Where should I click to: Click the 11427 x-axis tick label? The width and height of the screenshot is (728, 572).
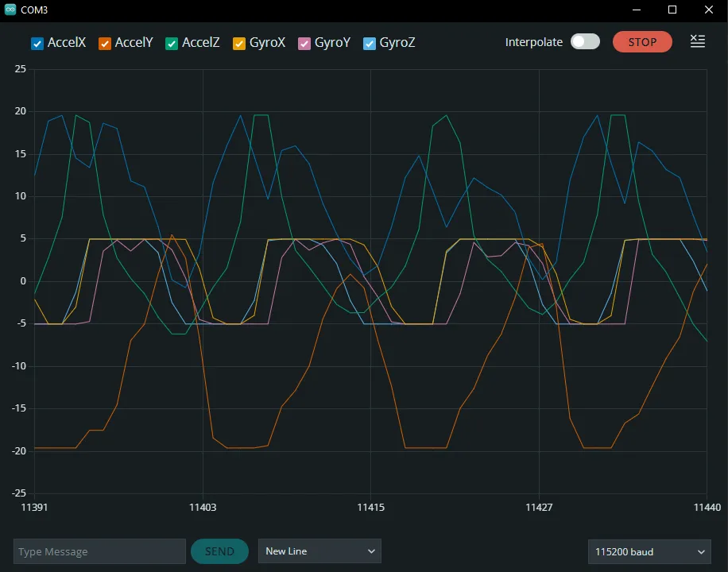(x=539, y=507)
